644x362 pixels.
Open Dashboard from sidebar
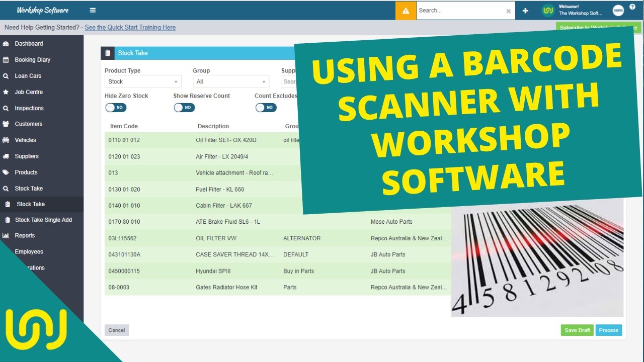pos(29,44)
